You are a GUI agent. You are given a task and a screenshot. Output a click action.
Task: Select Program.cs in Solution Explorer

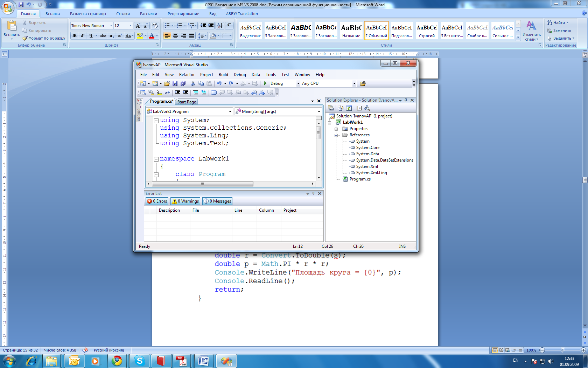tap(360, 179)
